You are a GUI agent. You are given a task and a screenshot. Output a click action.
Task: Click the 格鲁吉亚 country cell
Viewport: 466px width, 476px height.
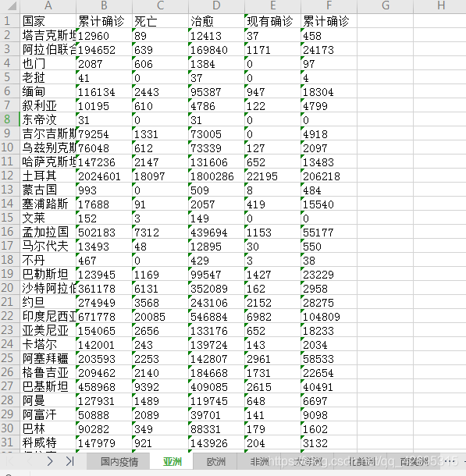pos(48,372)
